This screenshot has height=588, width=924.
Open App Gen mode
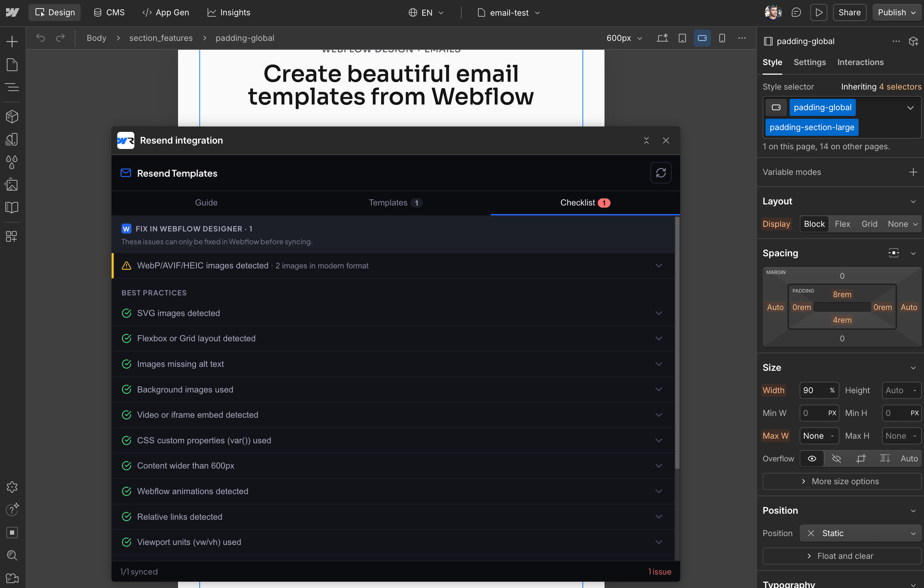point(166,13)
